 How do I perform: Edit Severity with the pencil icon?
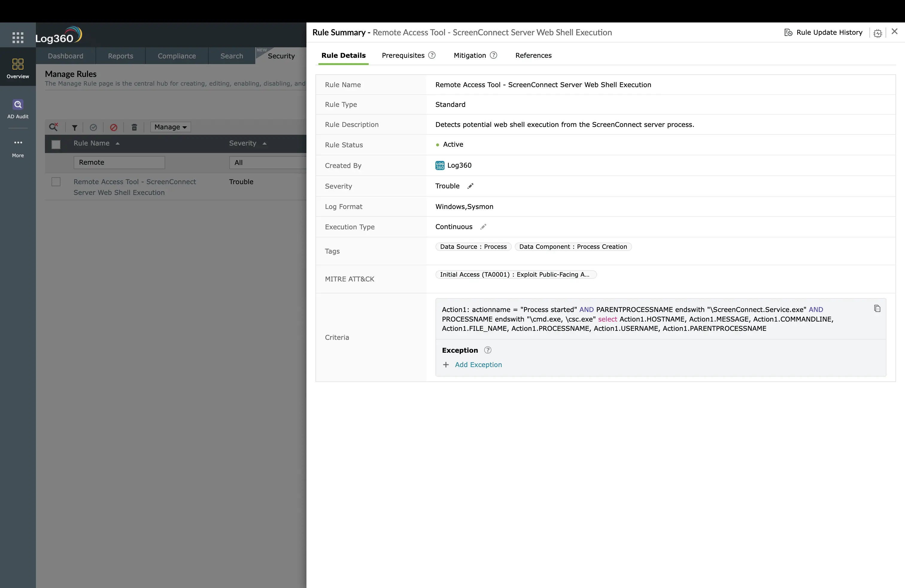coord(470,186)
